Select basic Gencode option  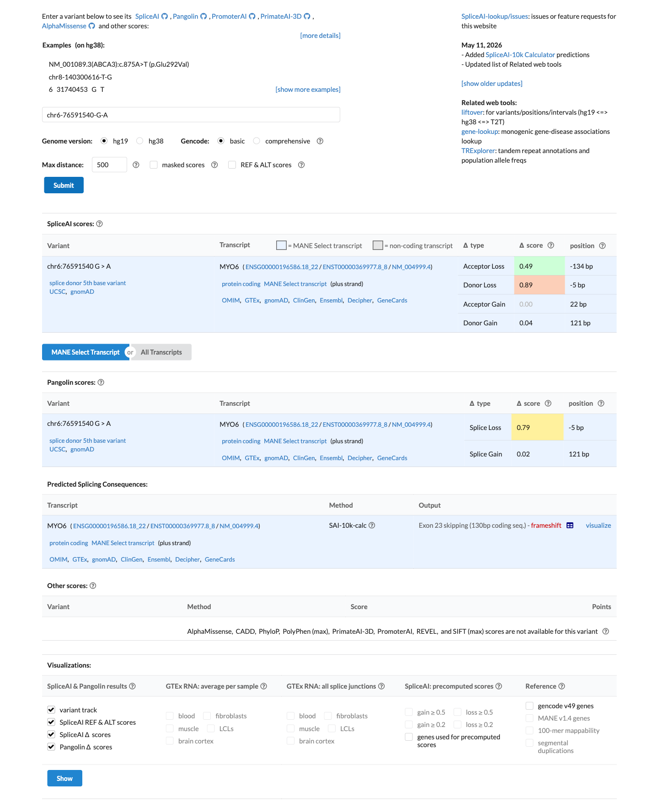coord(221,141)
